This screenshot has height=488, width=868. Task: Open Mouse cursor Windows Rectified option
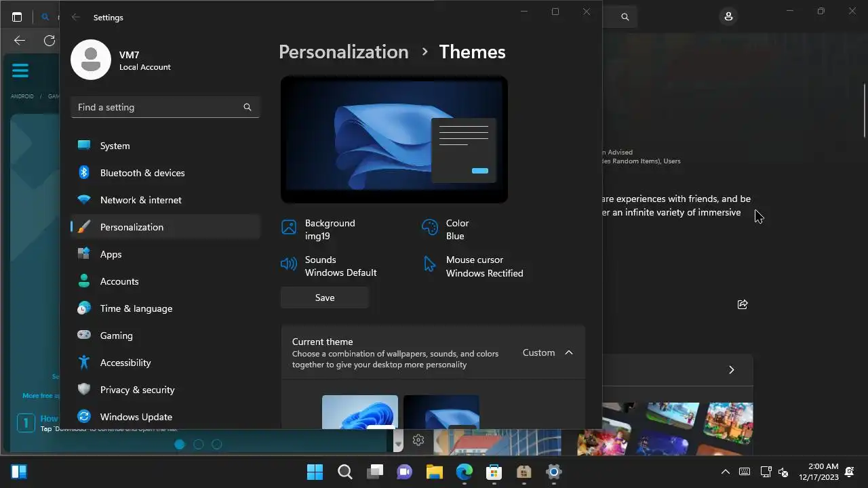coord(473,266)
